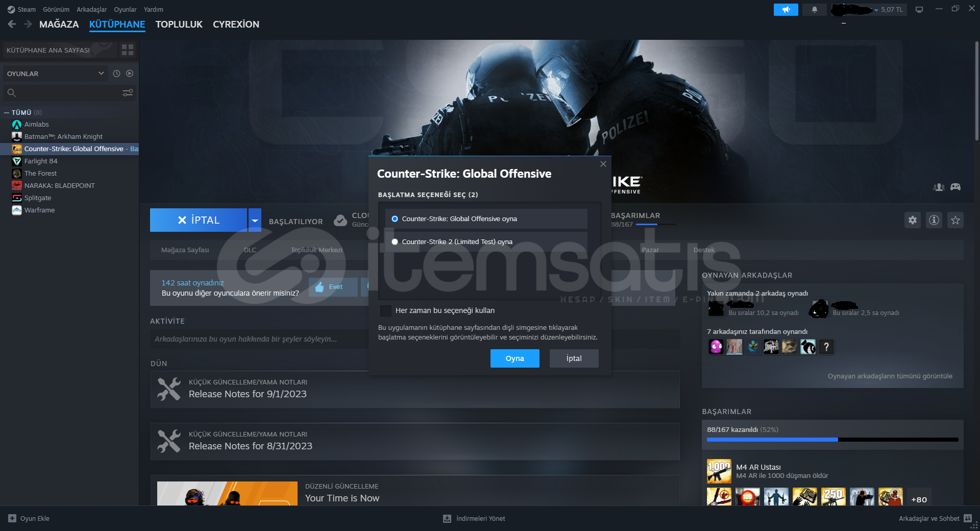The width and height of the screenshot is (980, 531).
Task: Click the controller support icon
Action: click(955, 187)
